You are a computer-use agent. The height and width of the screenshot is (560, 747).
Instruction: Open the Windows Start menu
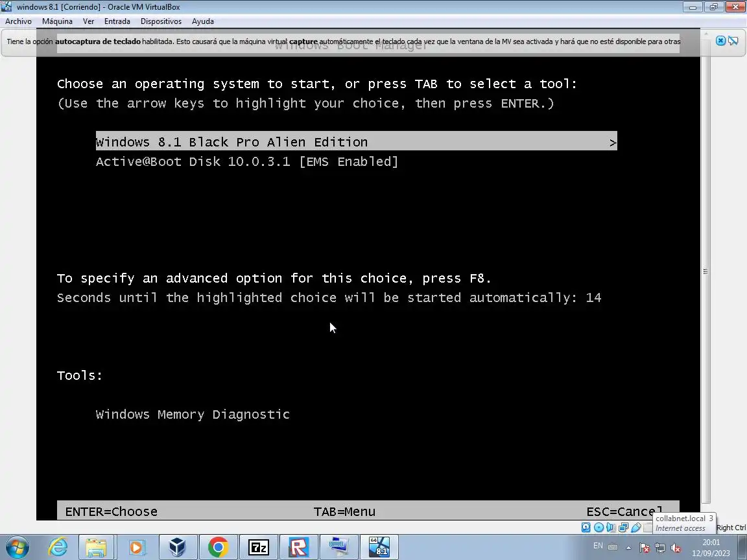coord(17,547)
